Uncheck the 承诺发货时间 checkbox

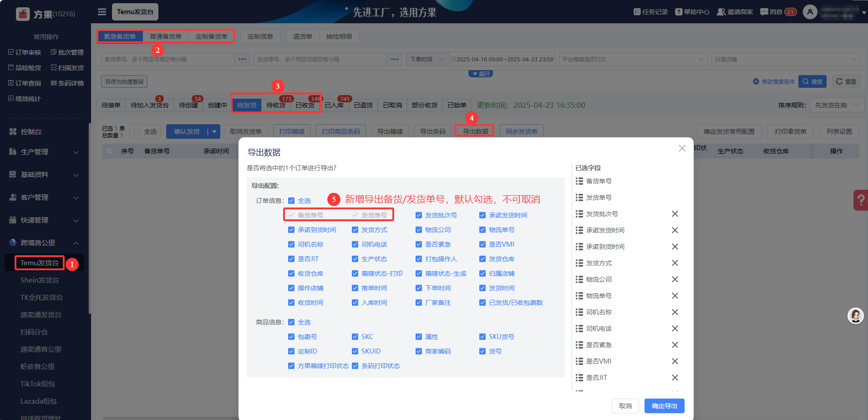482,215
